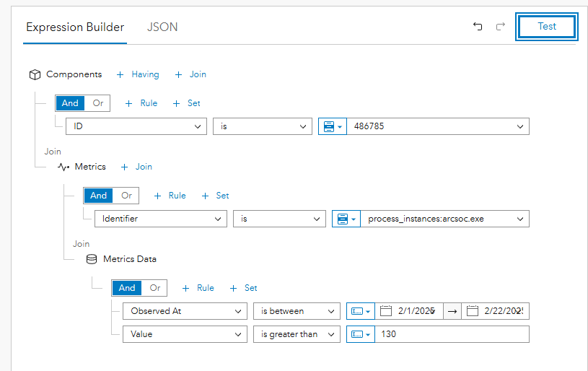Expand the 'is between' operator dropdown

coord(296,311)
